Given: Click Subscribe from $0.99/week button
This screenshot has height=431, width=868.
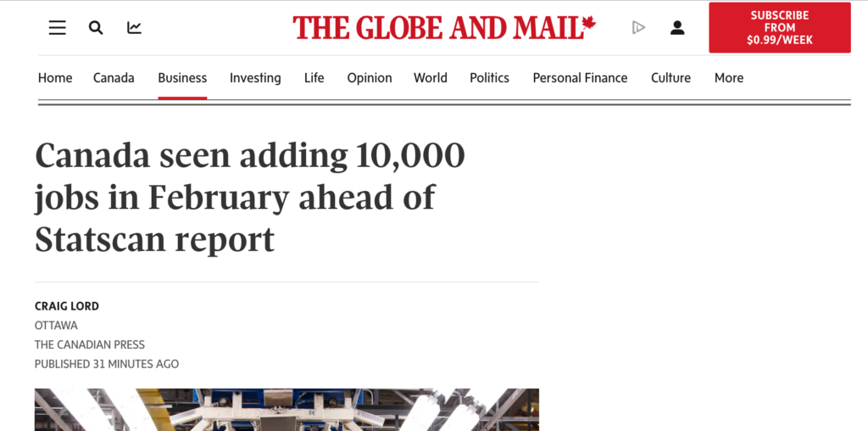Looking at the screenshot, I should 780,28.
